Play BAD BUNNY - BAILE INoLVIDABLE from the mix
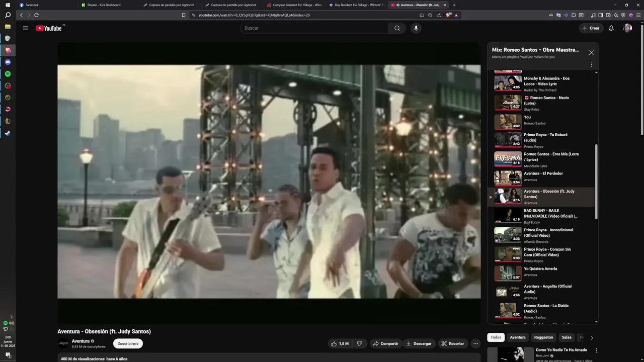The height and width of the screenshot is (362, 644). click(541, 216)
